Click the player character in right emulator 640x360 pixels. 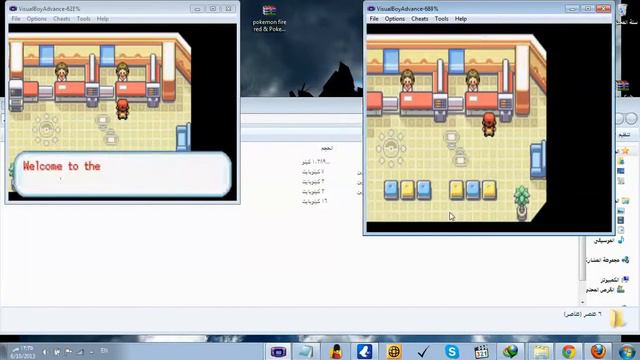tap(489, 124)
